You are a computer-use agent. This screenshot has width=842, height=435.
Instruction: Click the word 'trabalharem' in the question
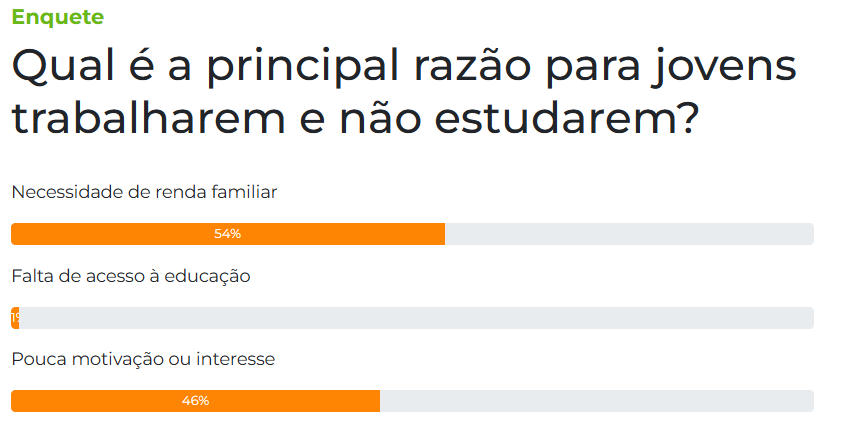click(149, 118)
